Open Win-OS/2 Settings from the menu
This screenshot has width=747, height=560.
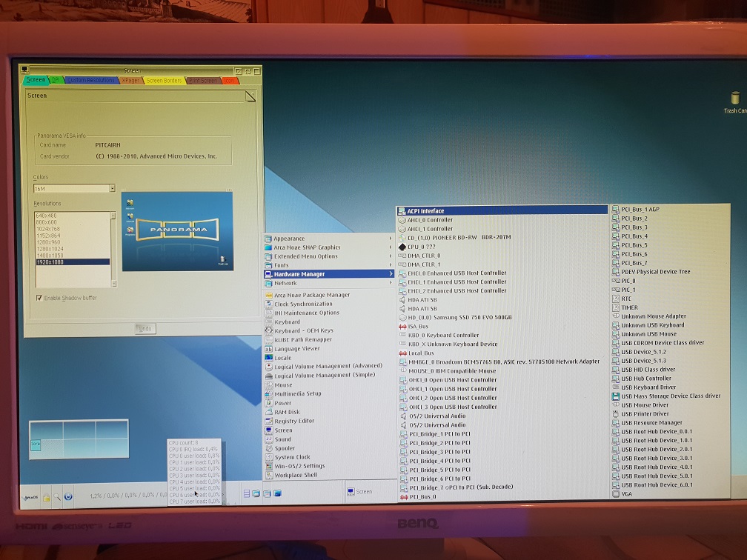pyautogui.click(x=329, y=466)
